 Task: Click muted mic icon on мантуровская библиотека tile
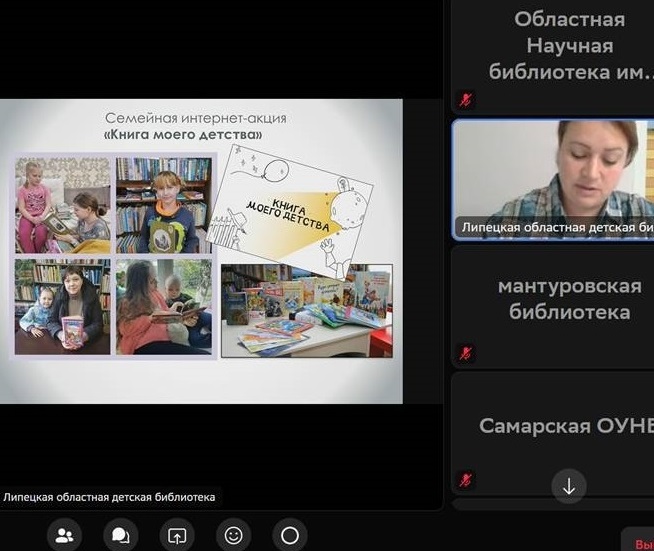[466, 353]
